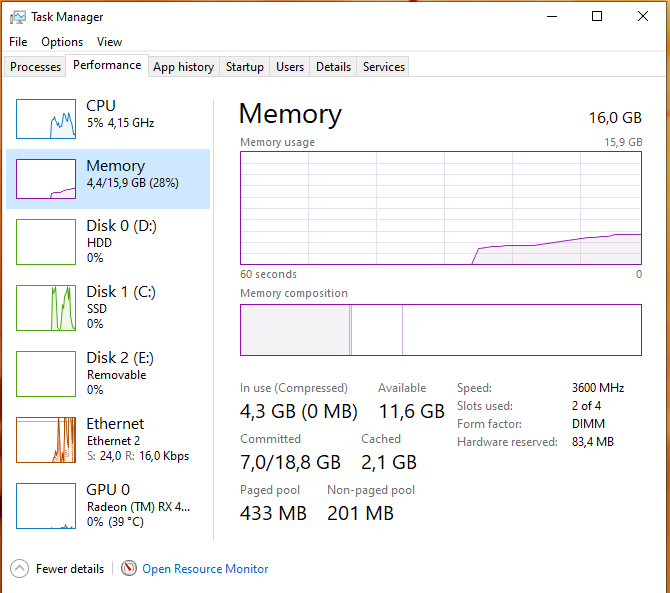This screenshot has width=670, height=593.
Task: Click the Task Manager app icon in title bar
Action: 18,17
